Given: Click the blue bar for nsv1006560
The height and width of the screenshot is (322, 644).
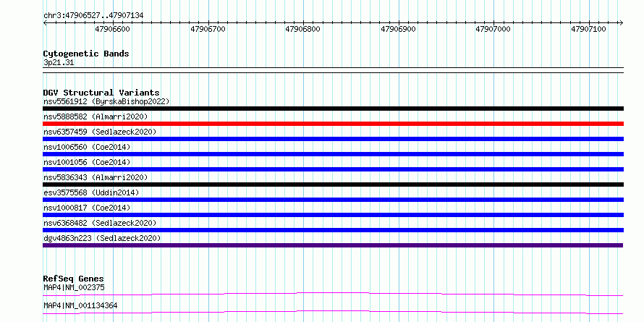Looking at the screenshot, I should (x=333, y=154).
